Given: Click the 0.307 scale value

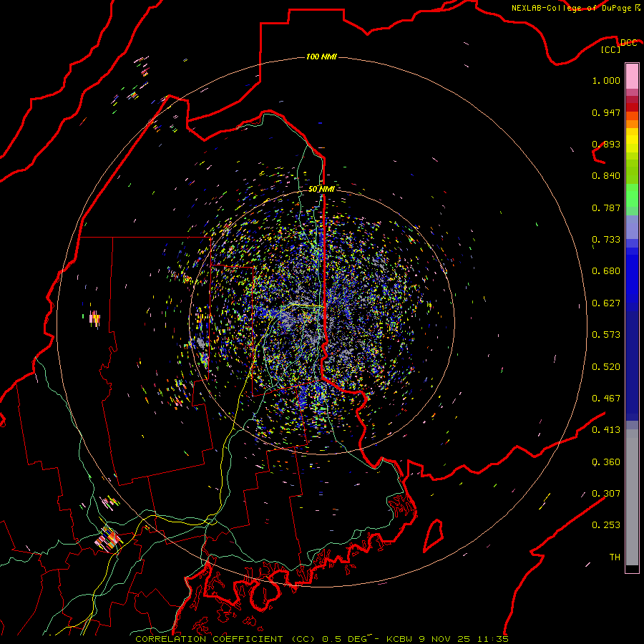Looking at the screenshot, I should (606, 494).
